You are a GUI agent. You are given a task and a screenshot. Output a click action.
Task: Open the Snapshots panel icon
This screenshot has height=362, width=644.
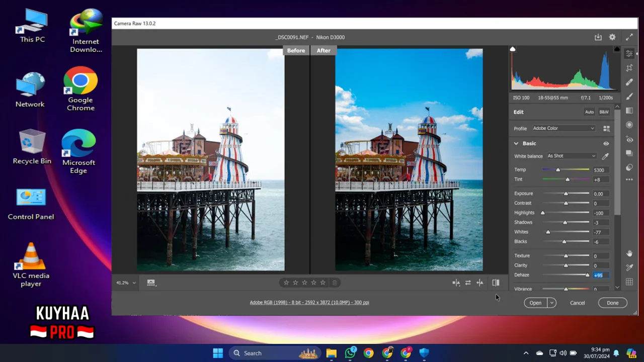[x=629, y=153]
